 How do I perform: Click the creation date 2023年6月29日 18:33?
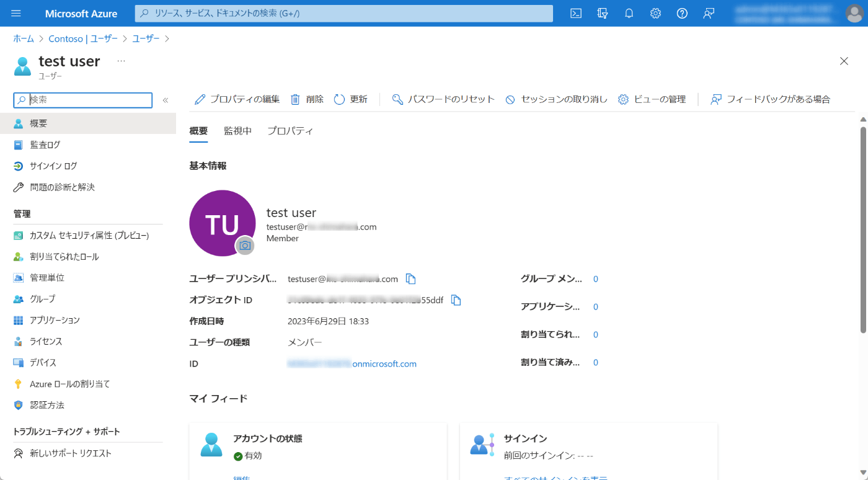click(x=328, y=321)
